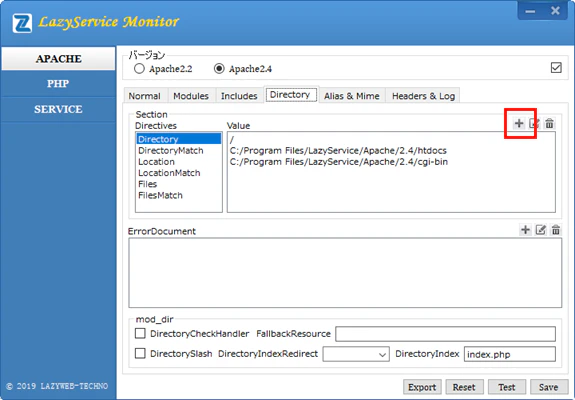Click the Export button

point(422,387)
